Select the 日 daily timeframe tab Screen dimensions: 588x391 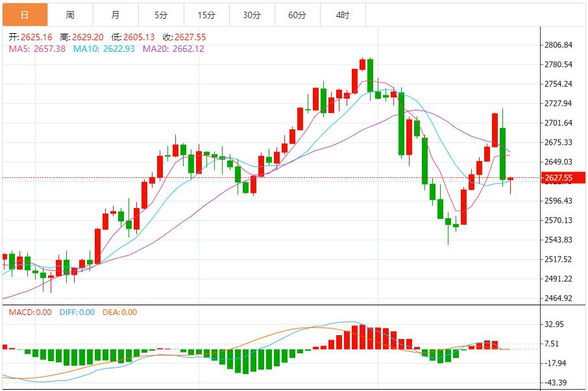tap(25, 15)
